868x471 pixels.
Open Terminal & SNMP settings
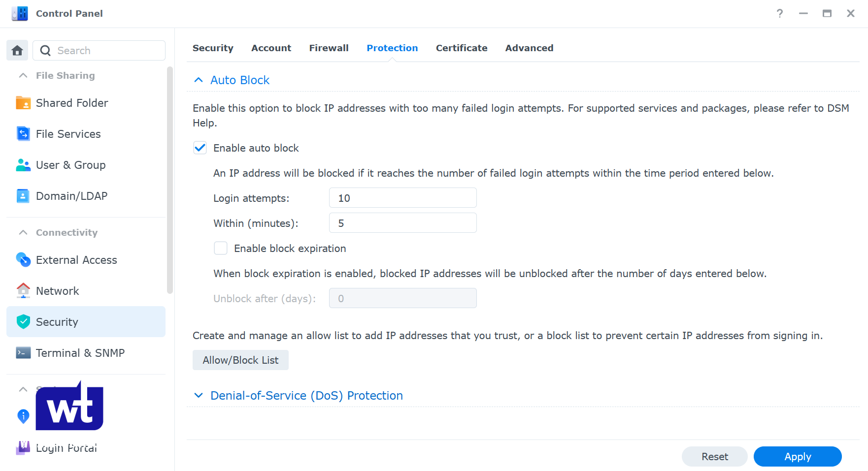(79, 353)
